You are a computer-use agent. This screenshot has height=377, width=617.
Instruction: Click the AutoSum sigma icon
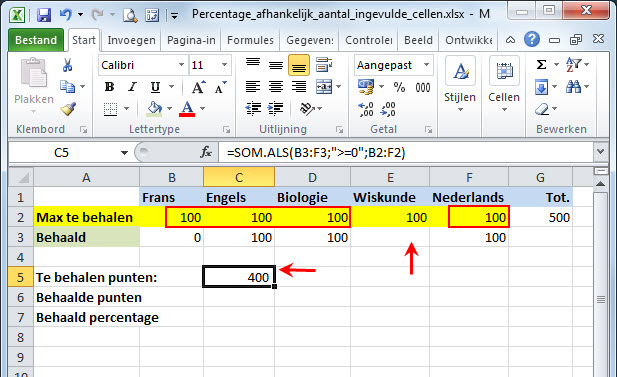542,65
